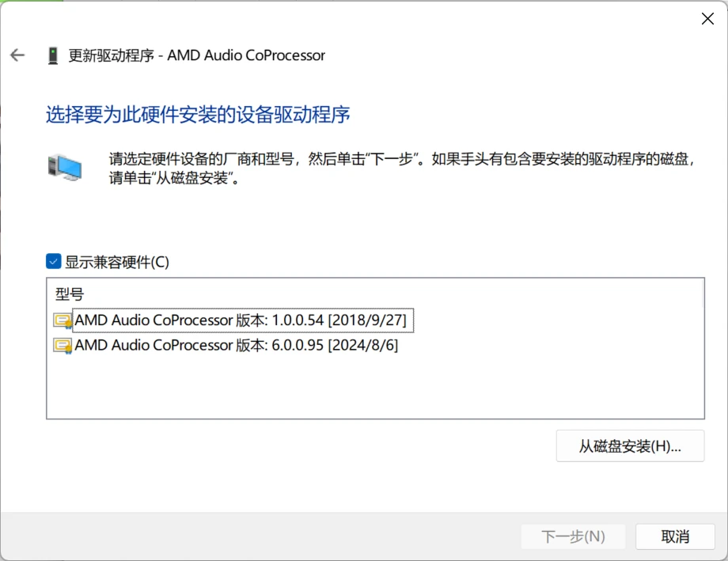Click the device icon beside the title
The width and height of the screenshot is (728, 561).
point(53,55)
